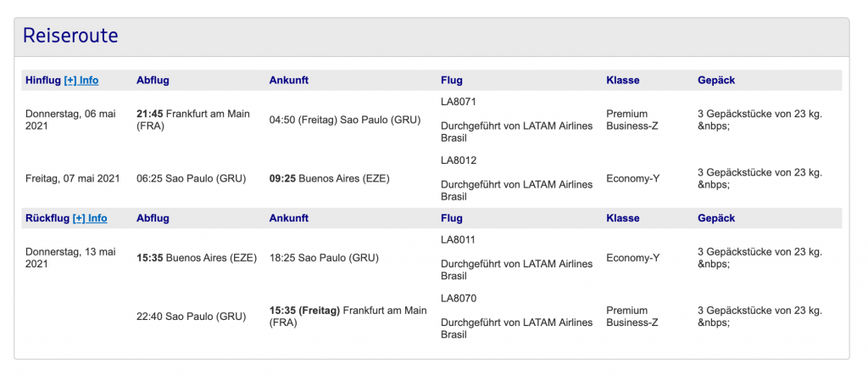Select the date Freitag, 07 mai 2021
Screen dimensions: 868x376
(72, 179)
